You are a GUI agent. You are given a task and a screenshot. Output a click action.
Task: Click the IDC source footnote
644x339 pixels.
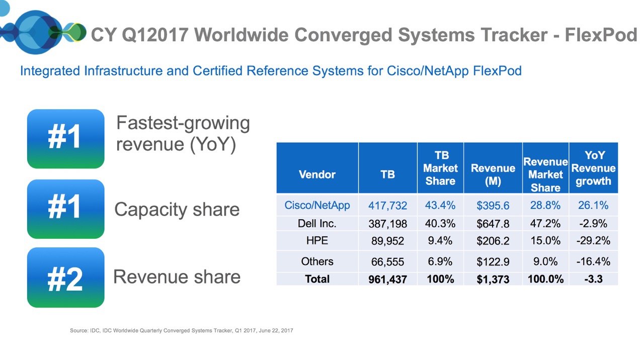pos(181,331)
